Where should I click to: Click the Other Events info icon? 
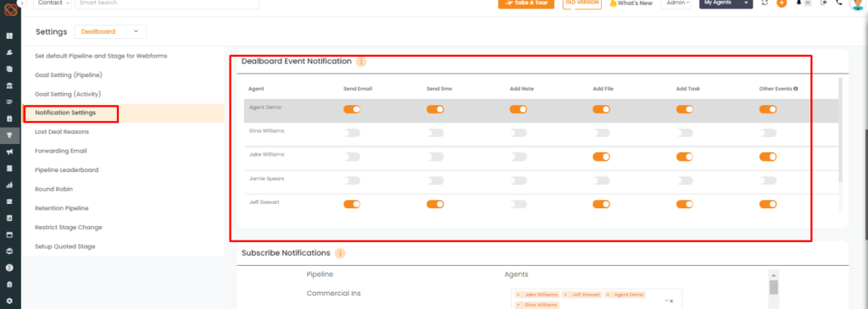point(795,88)
